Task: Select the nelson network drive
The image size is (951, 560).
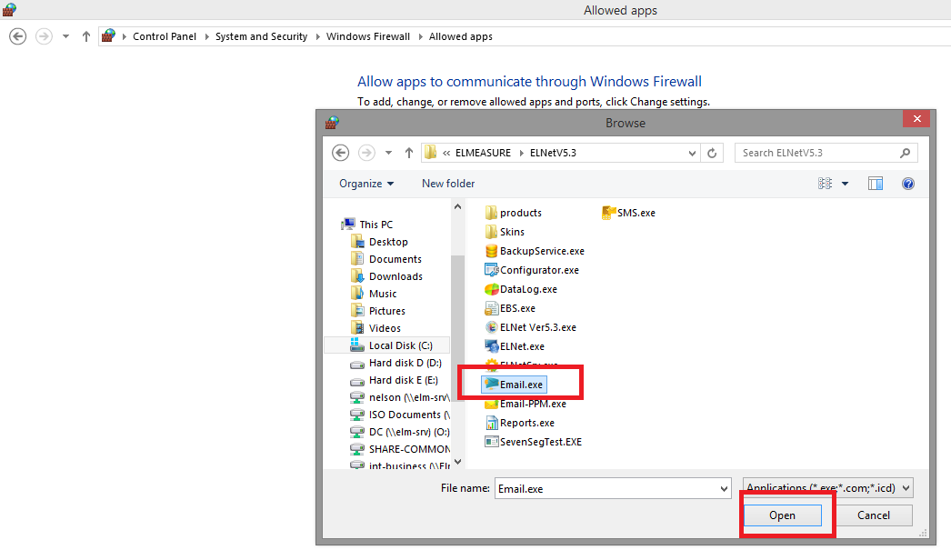Action: point(409,397)
